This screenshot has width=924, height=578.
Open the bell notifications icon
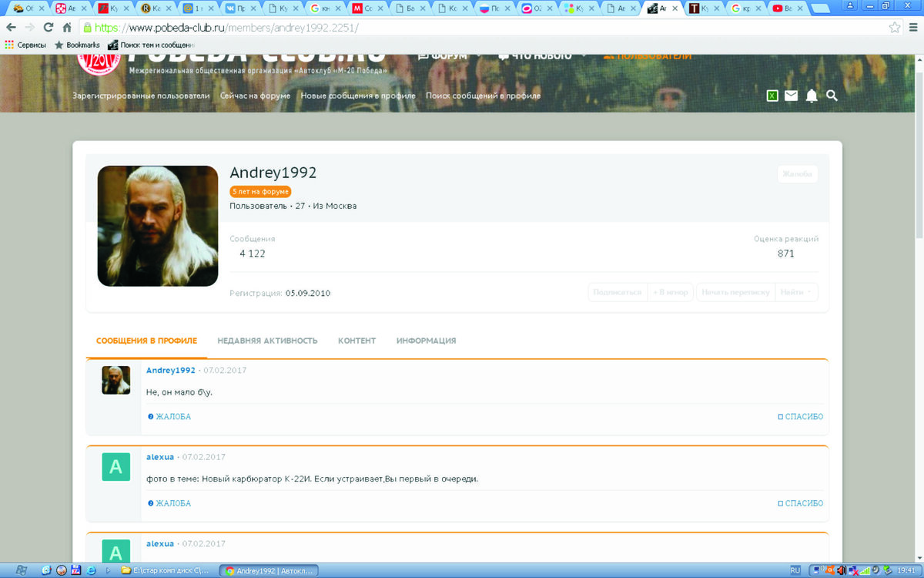pos(812,96)
